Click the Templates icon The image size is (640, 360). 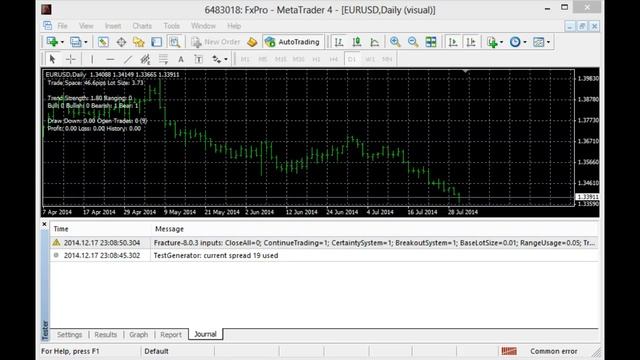point(538,42)
